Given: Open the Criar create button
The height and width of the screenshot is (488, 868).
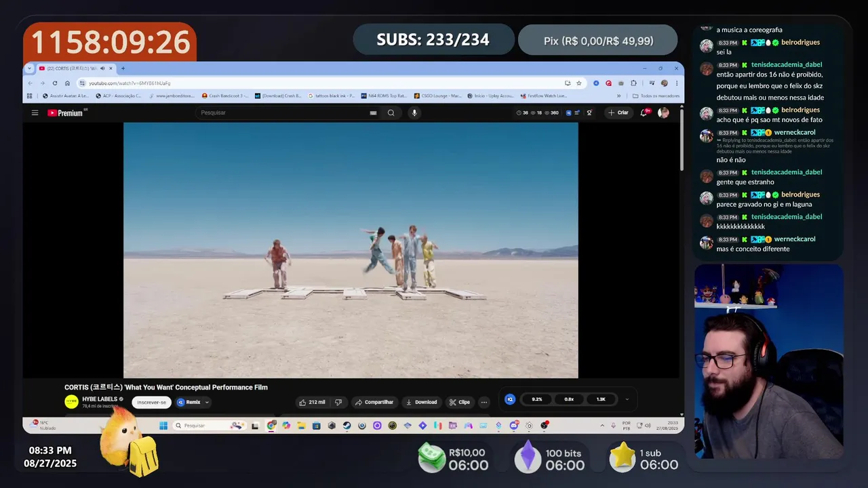Looking at the screenshot, I should (x=618, y=113).
